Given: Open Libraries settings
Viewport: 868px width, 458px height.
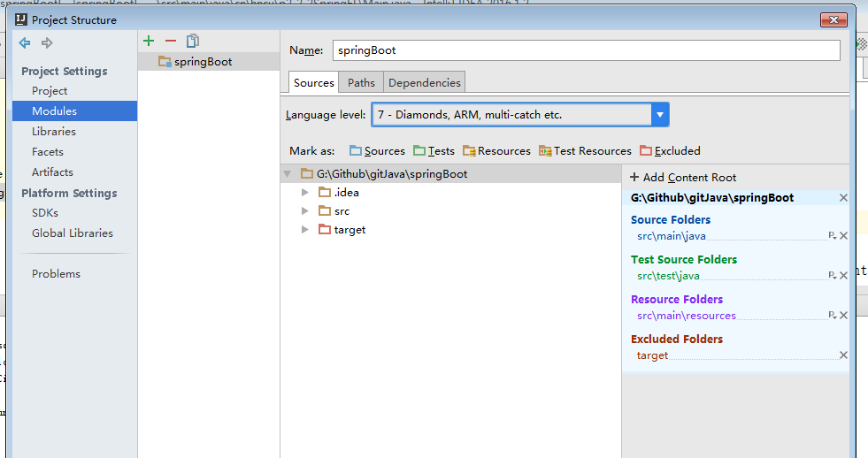Looking at the screenshot, I should (54, 131).
